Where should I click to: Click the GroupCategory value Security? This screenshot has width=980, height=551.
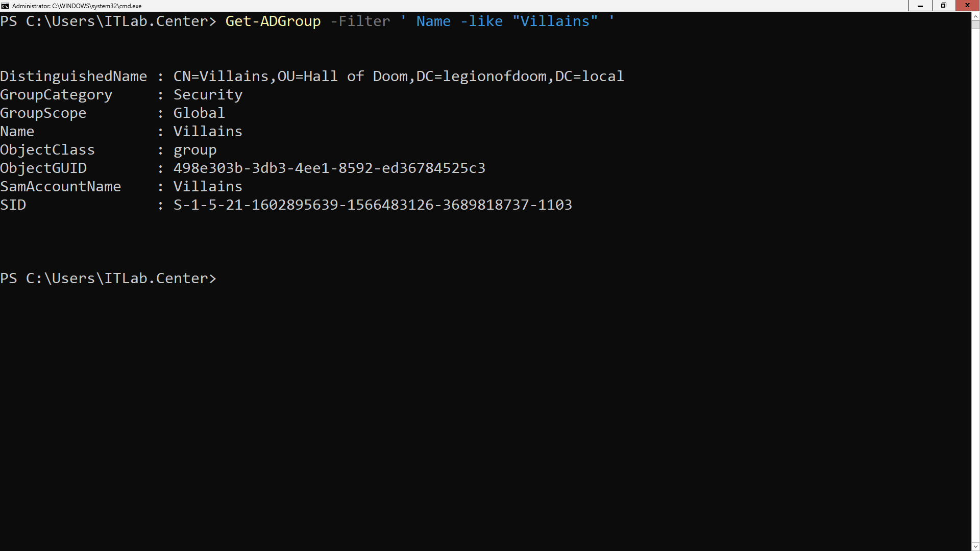(208, 95)
